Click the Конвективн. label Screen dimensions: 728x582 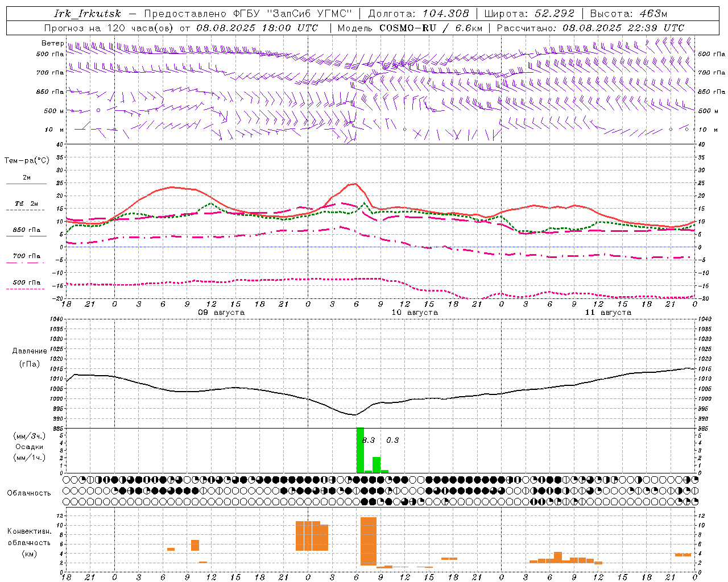click(30, 531)
